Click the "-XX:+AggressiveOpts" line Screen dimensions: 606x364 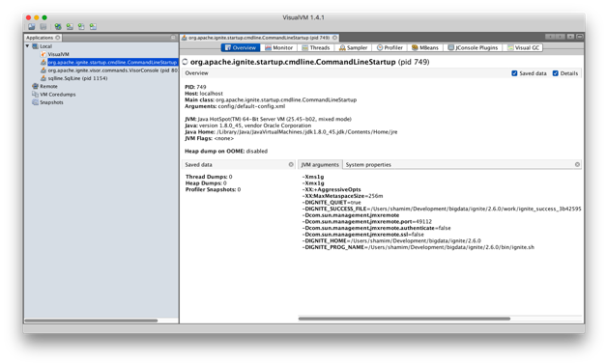click(332, 189)
